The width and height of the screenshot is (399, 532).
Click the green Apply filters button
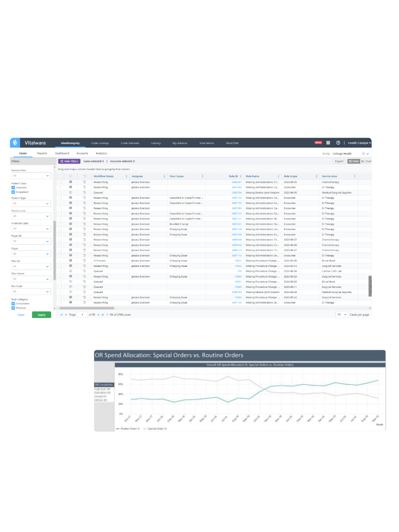point(42,315)
